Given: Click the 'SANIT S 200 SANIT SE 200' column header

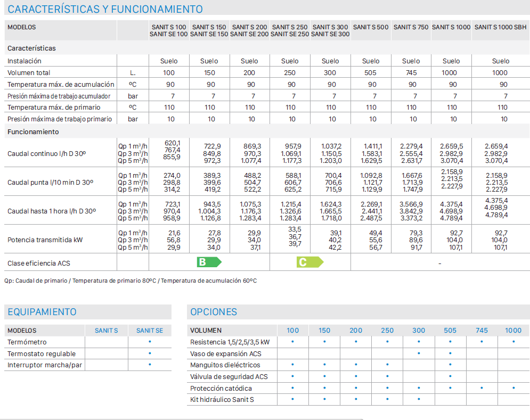Looking at the screenshot, I should [x=249, y=30].
